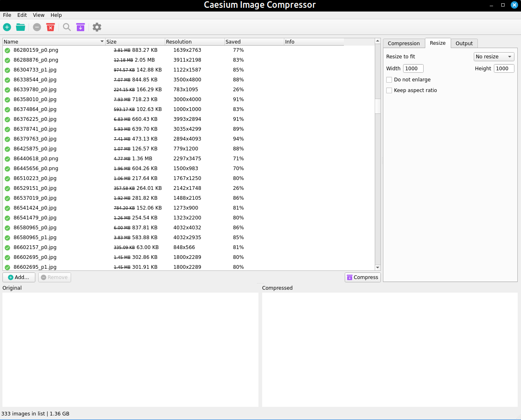
Task: Open the No resize dropdown
Action: [x=494, y=57]
